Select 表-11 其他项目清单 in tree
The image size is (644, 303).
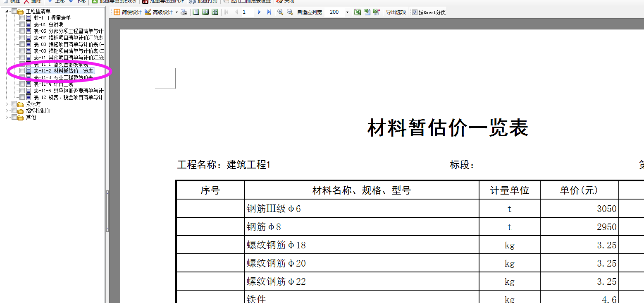tap(69, 58)
